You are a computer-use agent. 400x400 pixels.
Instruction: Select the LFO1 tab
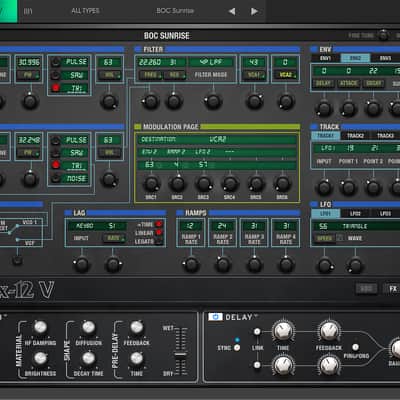pyautogui.click(x=326, y=213)
